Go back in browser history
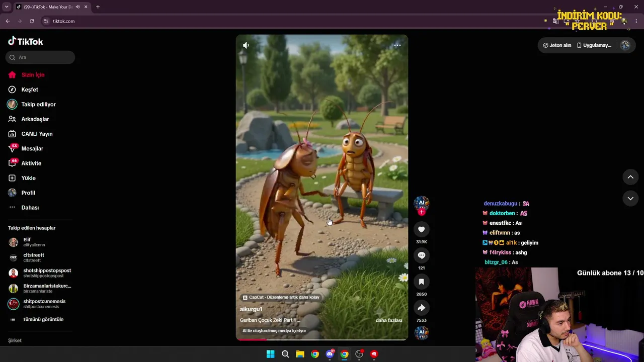 8,21
